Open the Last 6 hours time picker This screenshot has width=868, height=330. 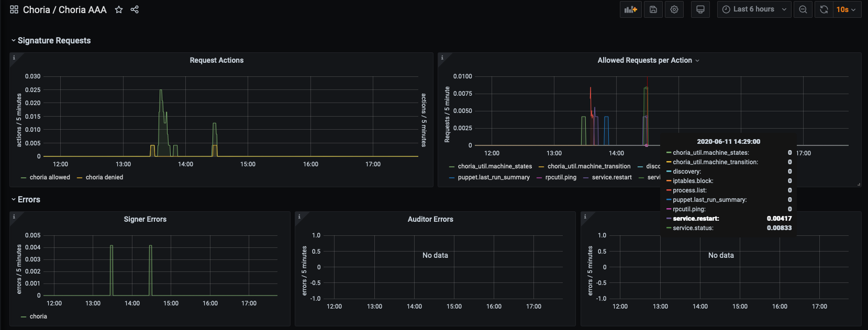tap(754, 9)
